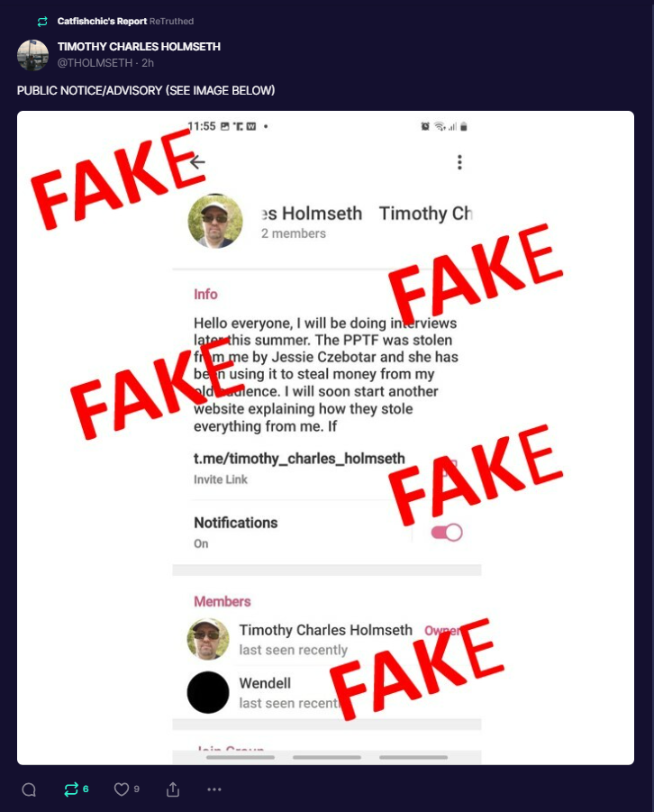Open the three-dot more options menu
Image resolution: width=654 pixels, height=812 pixels.
[x=214, y=789]
